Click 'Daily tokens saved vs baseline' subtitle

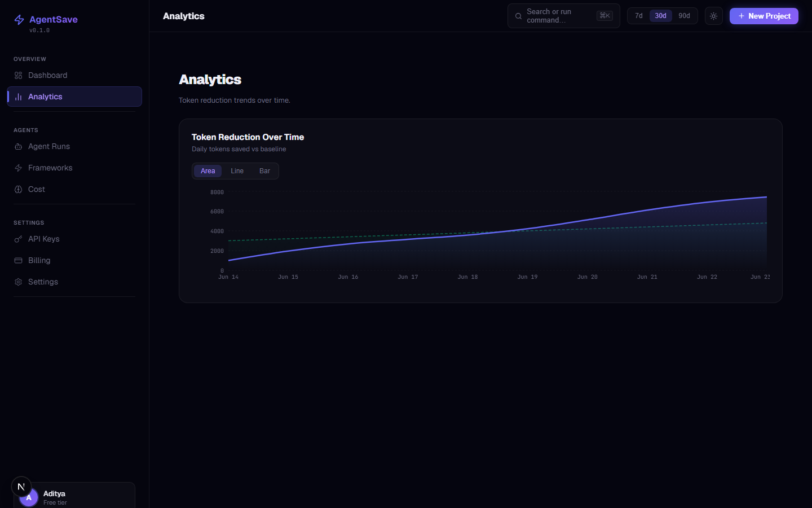(x=239, y=149)
